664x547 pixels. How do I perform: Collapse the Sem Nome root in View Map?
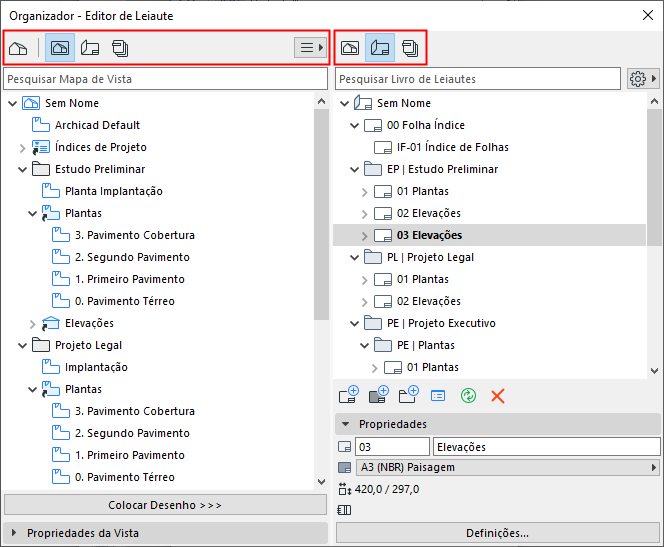(x=13, y=103)
